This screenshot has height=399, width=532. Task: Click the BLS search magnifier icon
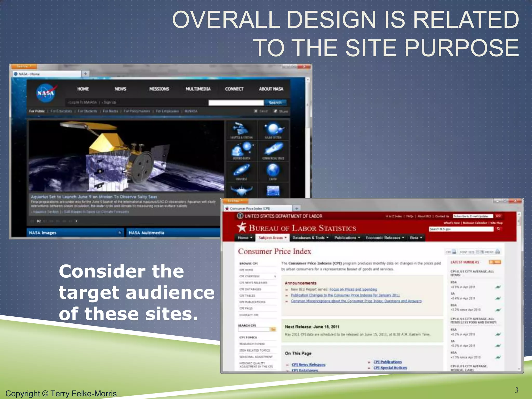pos(498,229)
